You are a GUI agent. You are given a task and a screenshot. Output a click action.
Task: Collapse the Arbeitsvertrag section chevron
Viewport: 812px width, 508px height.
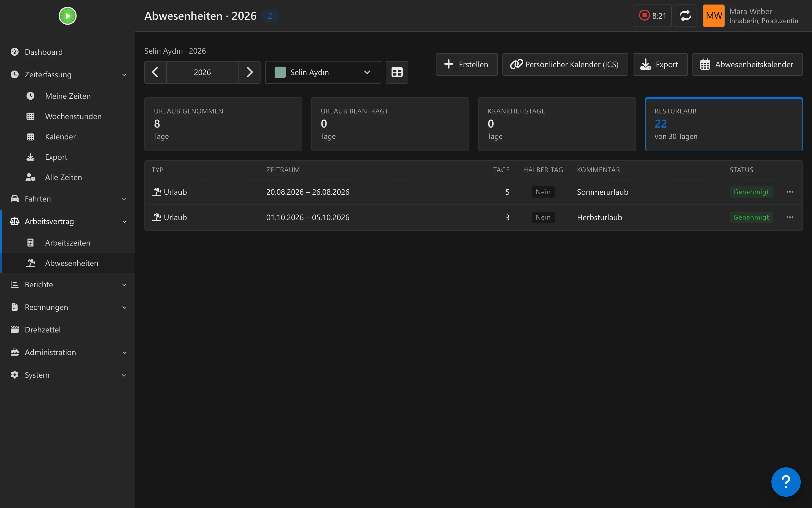124,222
